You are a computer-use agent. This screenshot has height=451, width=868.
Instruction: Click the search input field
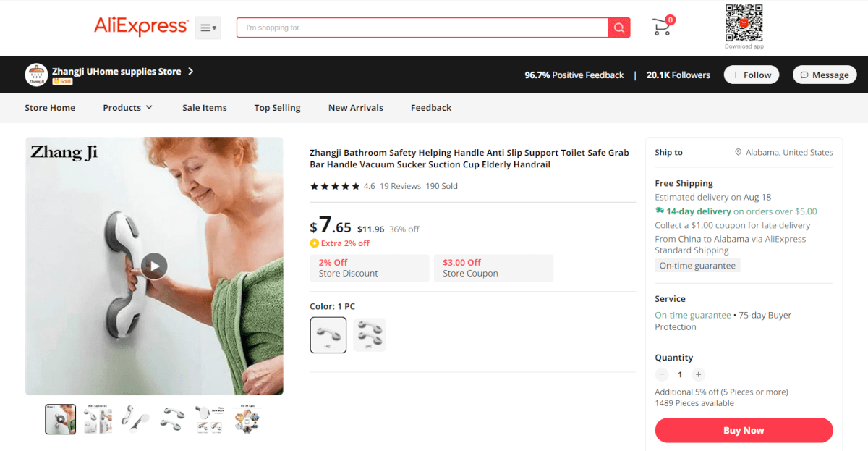click(x=422, y=28)
